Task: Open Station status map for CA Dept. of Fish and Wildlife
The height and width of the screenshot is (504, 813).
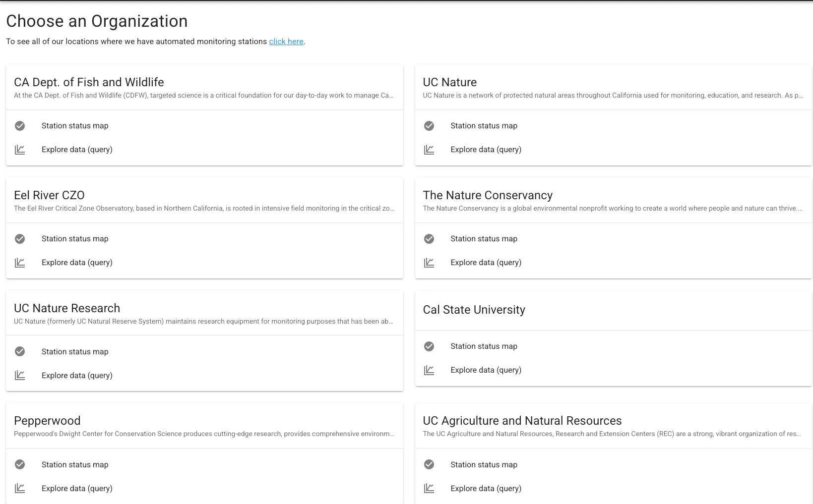Action: coord(75,126)
